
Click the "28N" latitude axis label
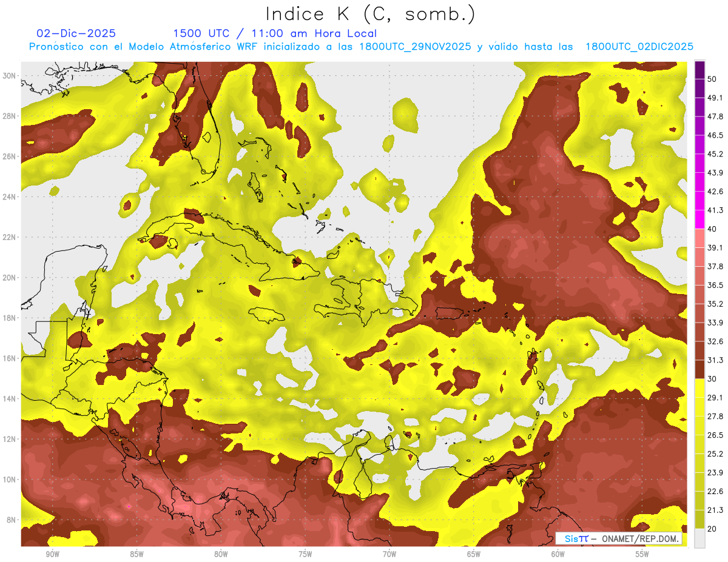tap(9, 116)
